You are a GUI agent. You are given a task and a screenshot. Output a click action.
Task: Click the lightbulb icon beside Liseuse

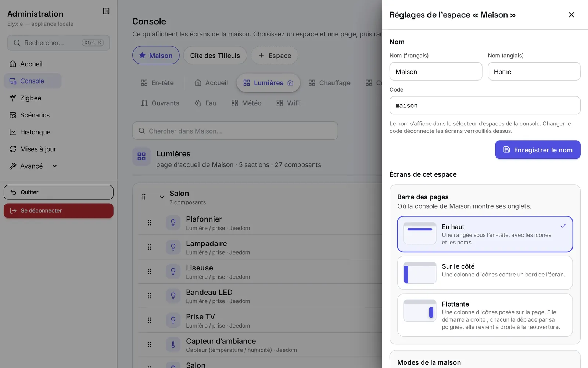tap(173, 271)
